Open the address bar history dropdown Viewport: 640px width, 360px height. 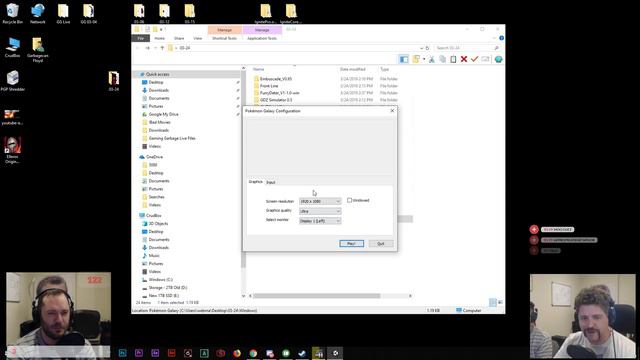(x=421, y=48)
